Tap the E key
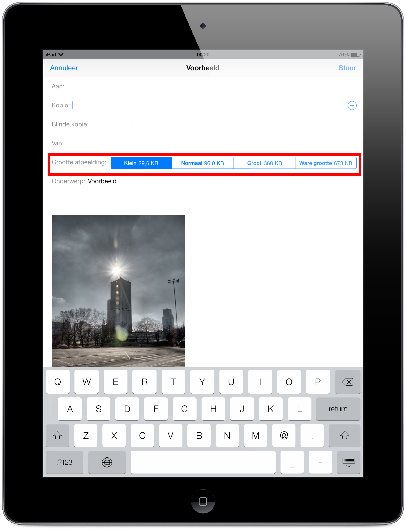Viewport: 406px width, 532px height. pyautogui.click(x=115, y=382)
